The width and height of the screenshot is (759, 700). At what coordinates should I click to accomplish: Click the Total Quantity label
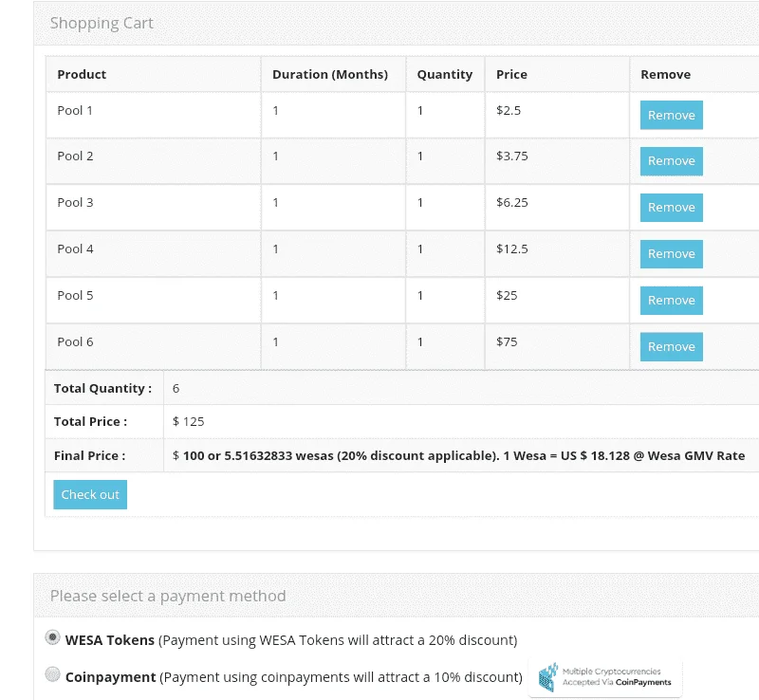[x=102, y=389]
